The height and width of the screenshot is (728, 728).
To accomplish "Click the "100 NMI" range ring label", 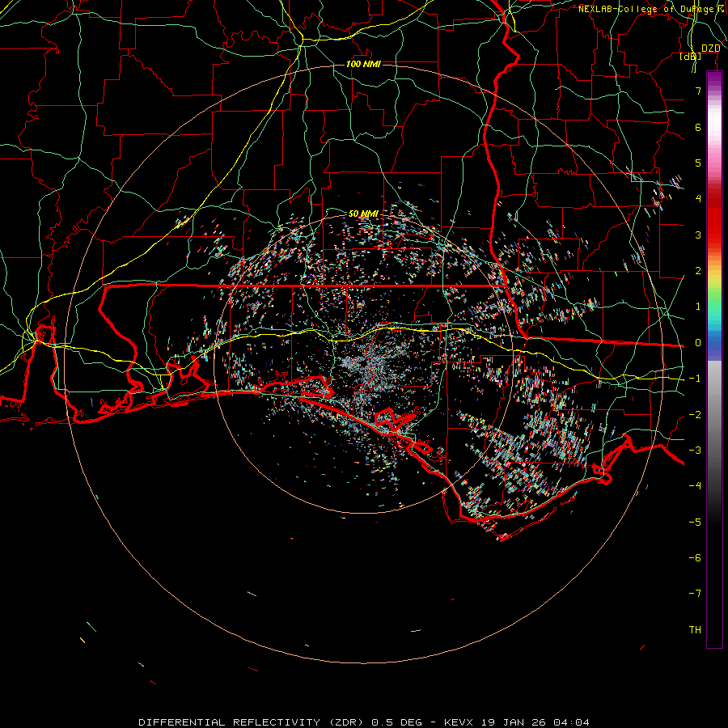I will click(x=363, y=64).
